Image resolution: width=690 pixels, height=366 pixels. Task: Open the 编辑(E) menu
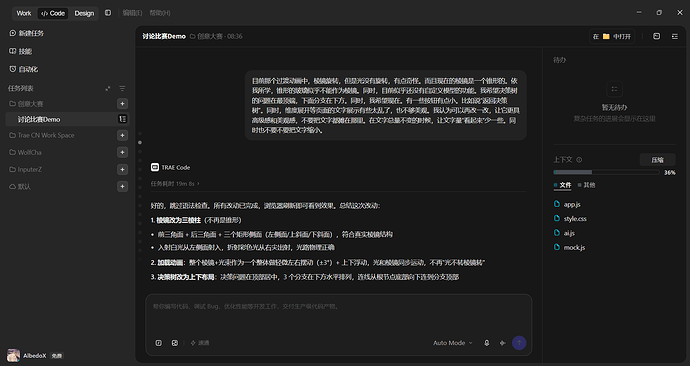pyautogui.click(x=132, y=13)
